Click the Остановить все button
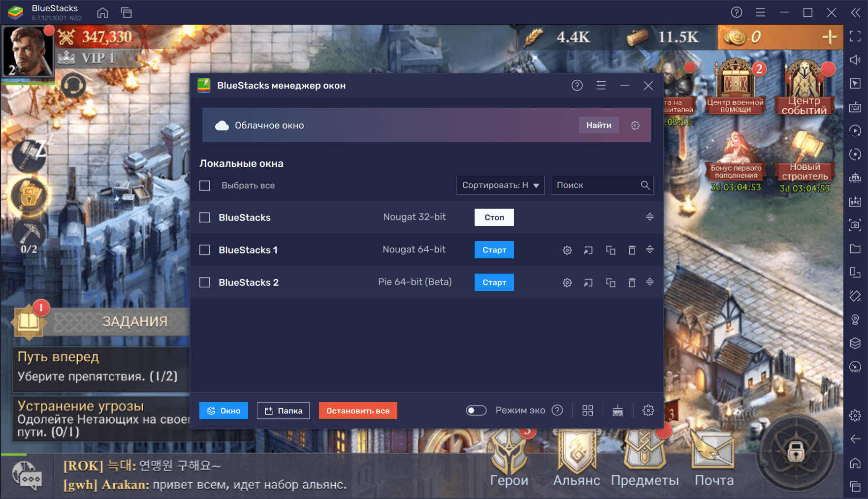Viewport: 868px width, 499px height. pyautogui.click(x=358, y=410)
